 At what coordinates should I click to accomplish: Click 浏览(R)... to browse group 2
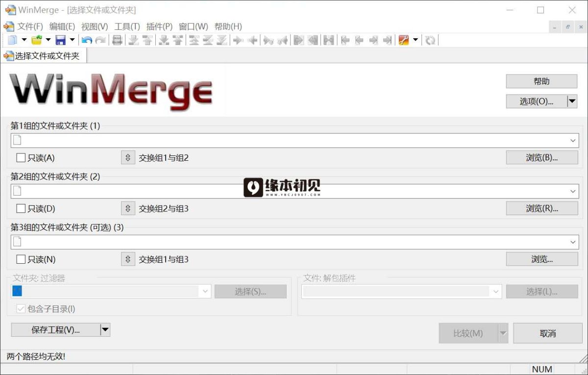point(542,208)
